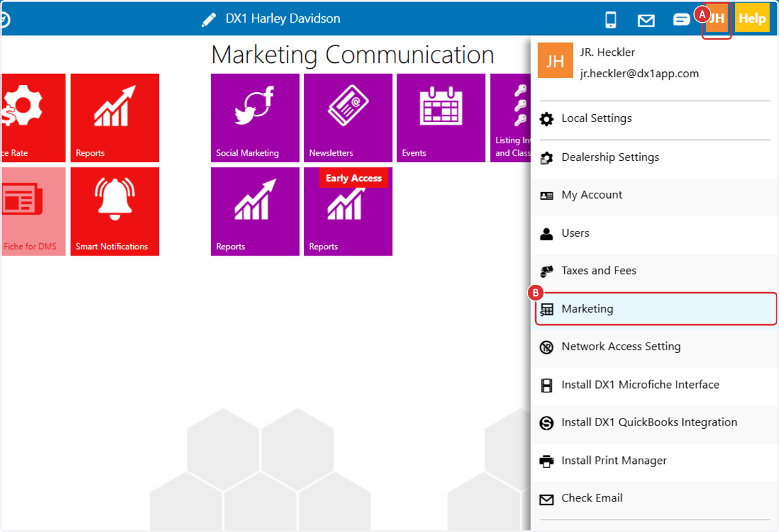Open the chat message icon in header

(681, 19)
